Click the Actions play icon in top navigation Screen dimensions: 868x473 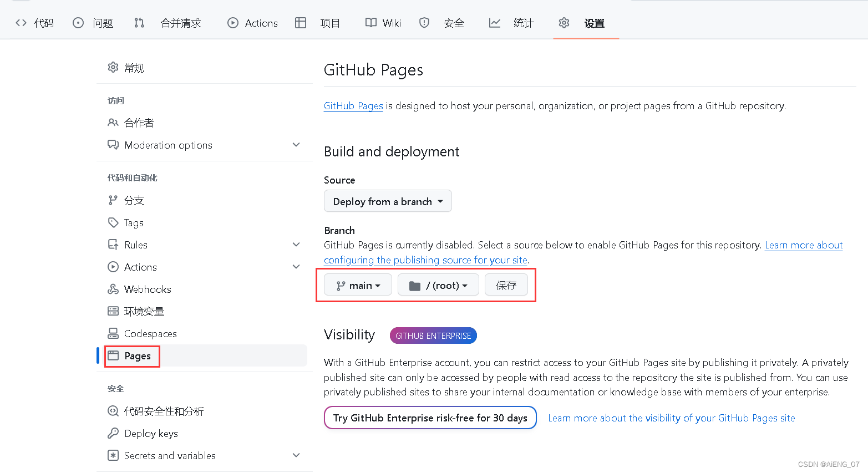coord(233,23)
